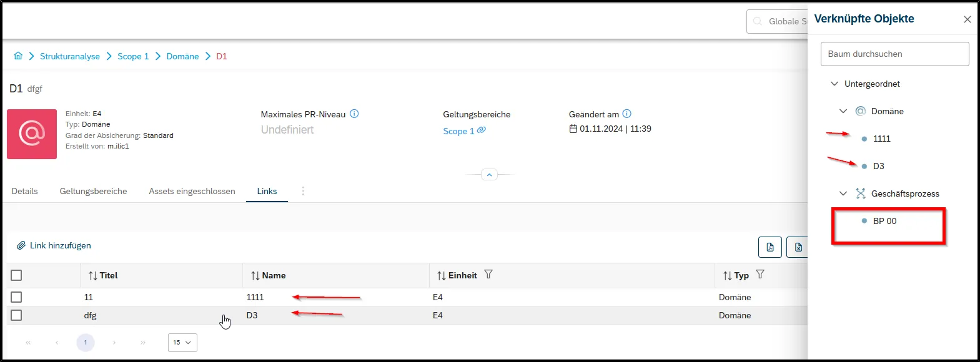This screenshot has height=362, width=980.
Task: Switch to the Details tab
Action: point(25,191)
